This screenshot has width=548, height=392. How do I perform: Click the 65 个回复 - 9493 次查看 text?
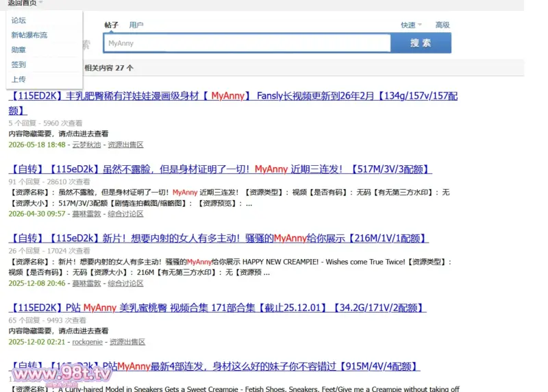[x=47, y=320]
